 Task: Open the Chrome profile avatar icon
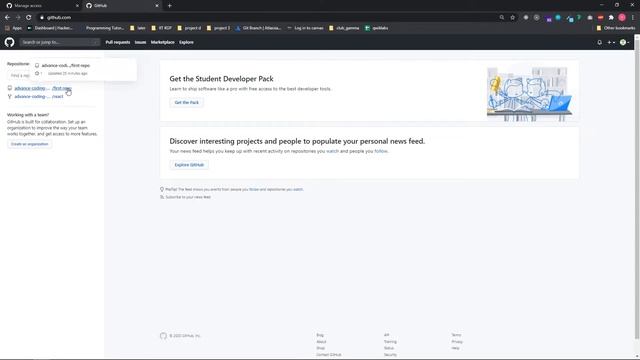[622, 18]
